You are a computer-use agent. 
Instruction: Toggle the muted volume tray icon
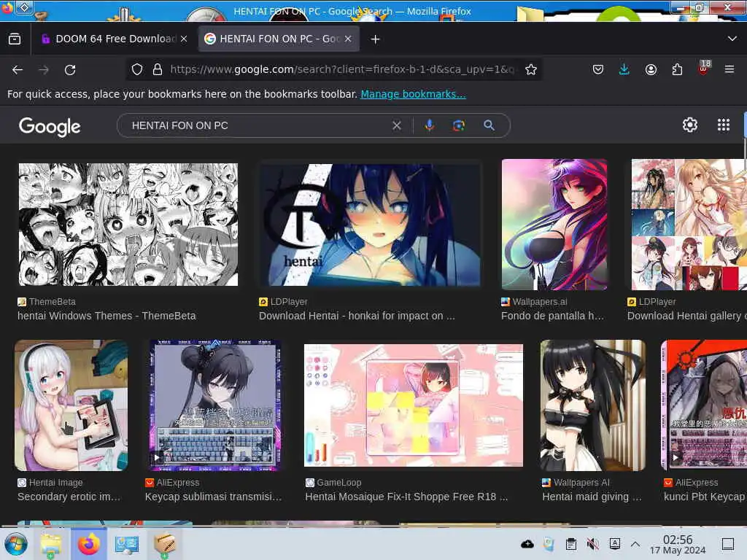coord(592,544)
